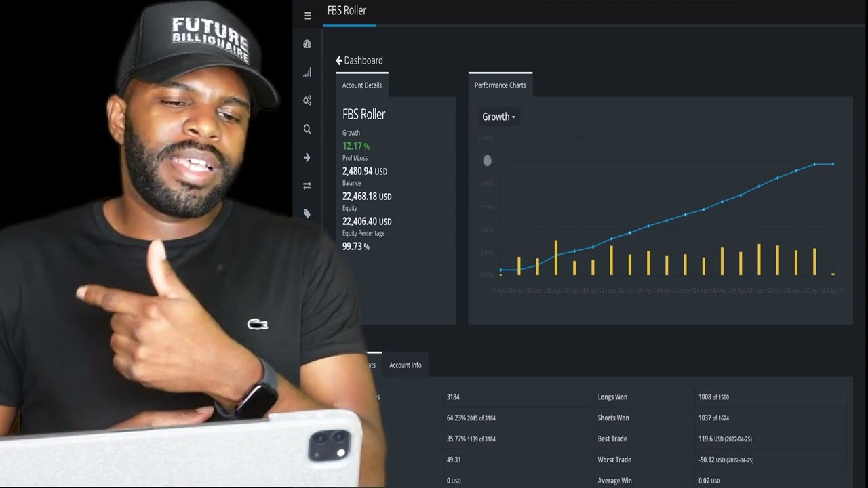Click the Average Win label
The image size is (868, 488).
(x=614, y=481)
